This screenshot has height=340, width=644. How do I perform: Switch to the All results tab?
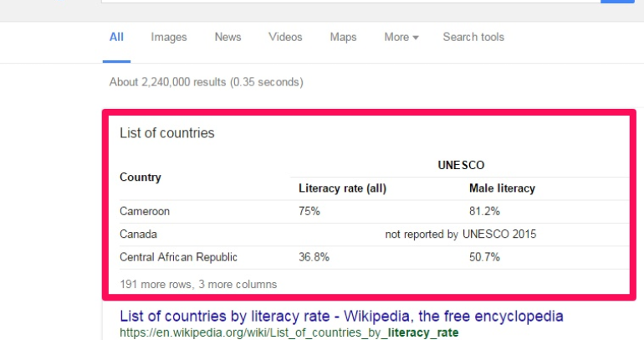pos(116,37)
